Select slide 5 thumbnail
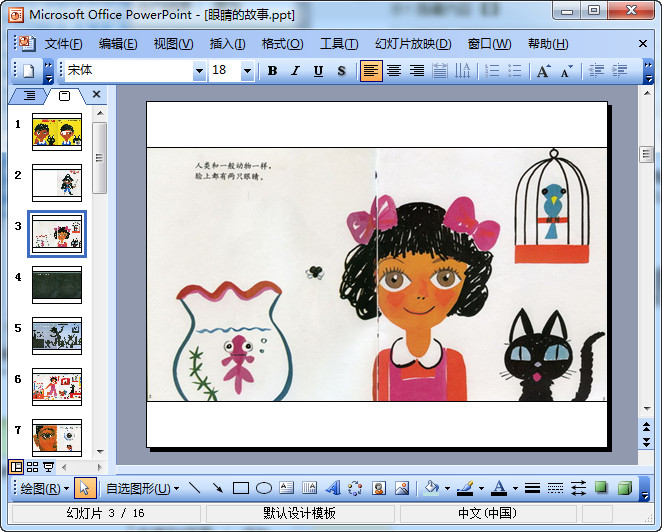The width and height of the screenshot is (662, 532). [x=57, y=336]
